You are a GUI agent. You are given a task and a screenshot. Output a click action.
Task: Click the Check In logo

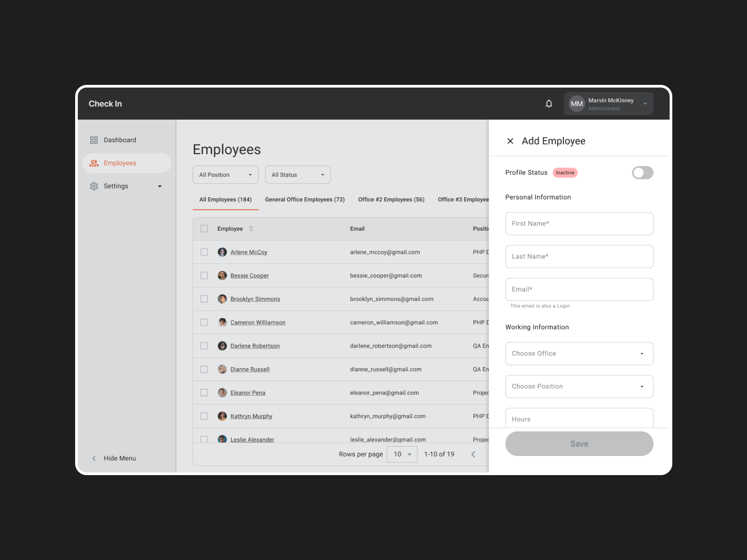pos(105,104)
